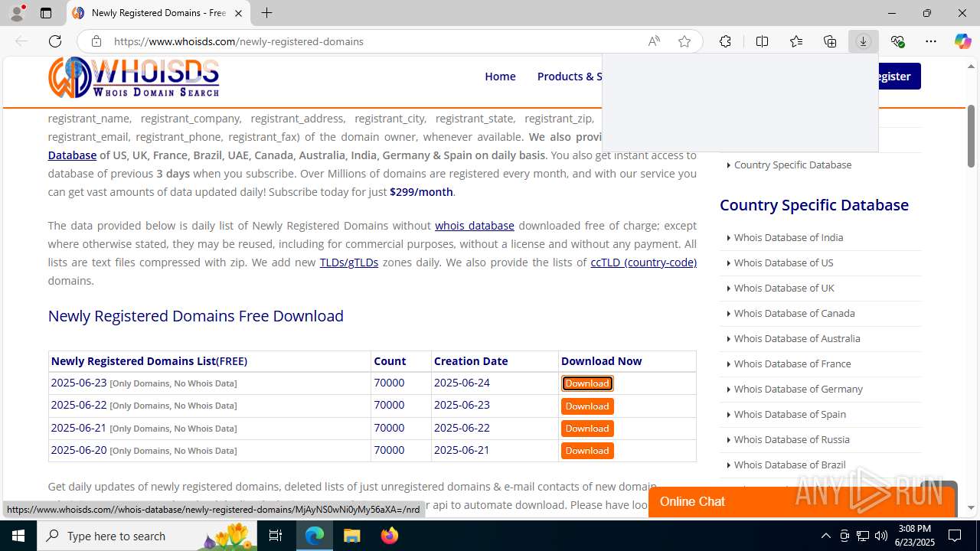980x551 pixels.
Task: Follow the TLDs/gTLDs link
Action: tap(349, 262)
